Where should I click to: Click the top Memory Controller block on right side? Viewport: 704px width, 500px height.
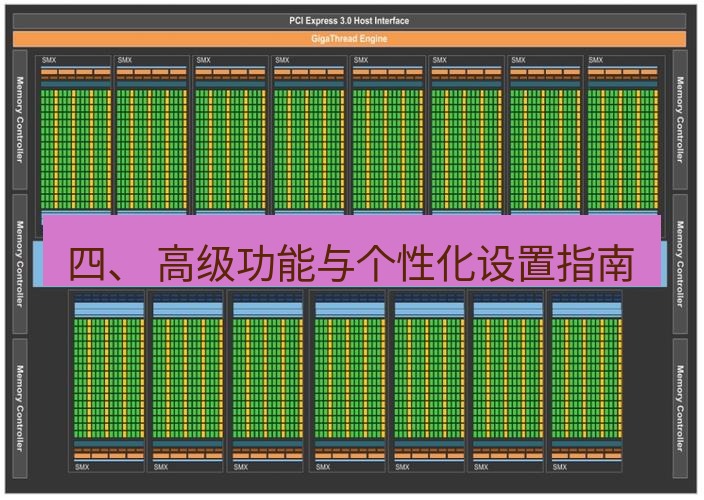[x=680, y=120]
